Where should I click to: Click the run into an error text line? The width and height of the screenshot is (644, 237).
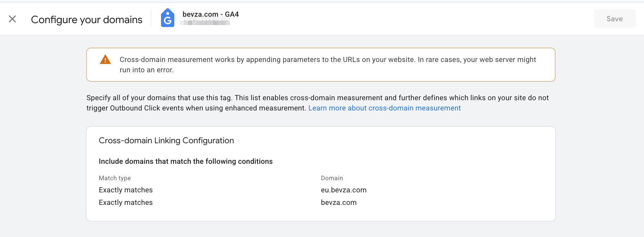tap(147, 70)
